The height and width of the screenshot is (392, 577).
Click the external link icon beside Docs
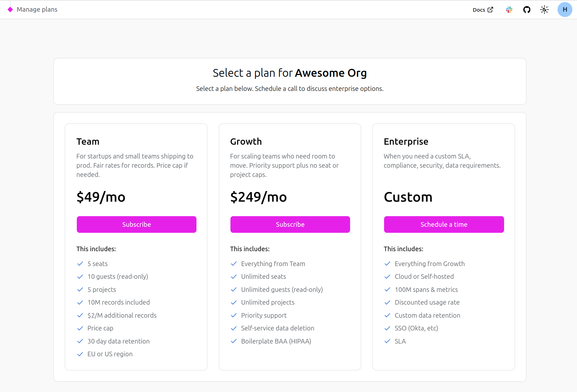pyautogui.click(x=490, y=10)
